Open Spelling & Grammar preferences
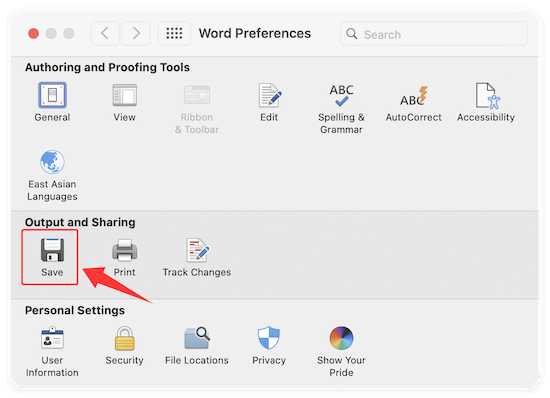 coord(341,108)
